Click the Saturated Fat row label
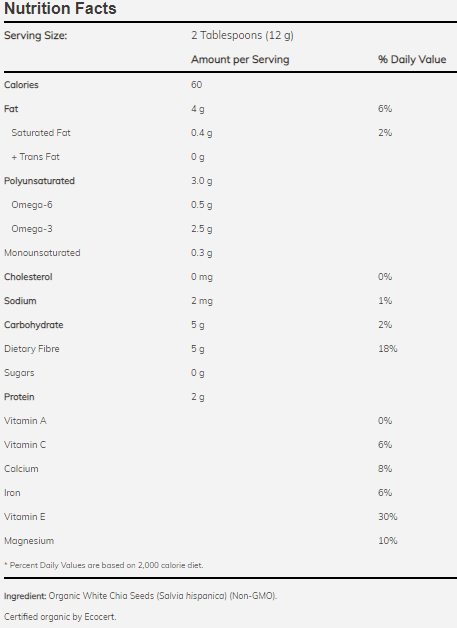The image size is (457, 628). (x=41, y=133)
